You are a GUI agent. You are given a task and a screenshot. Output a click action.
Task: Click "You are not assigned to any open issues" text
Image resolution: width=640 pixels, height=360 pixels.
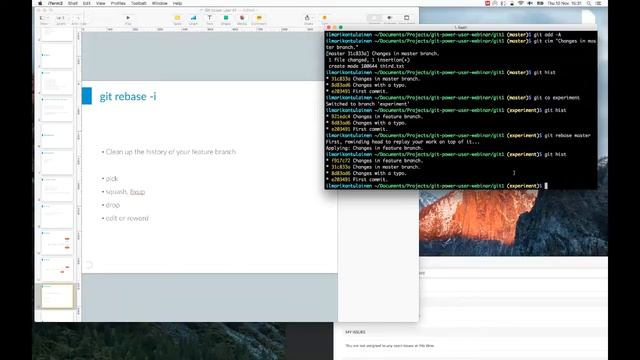click(390, 346)
